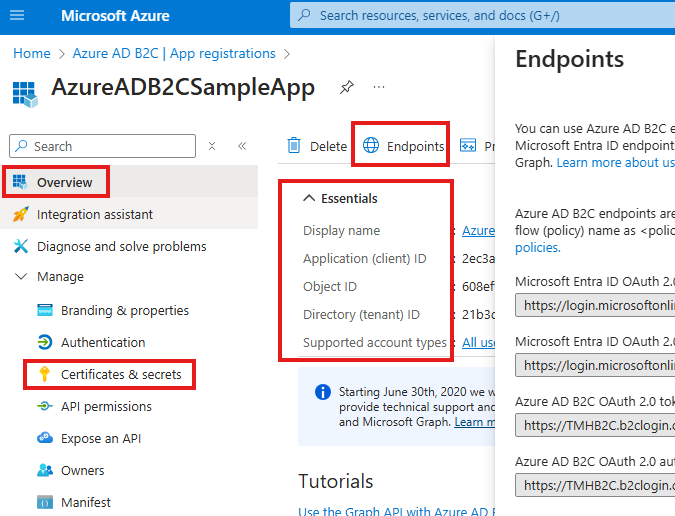Select first Microsoft Entra ID OAuth URL field
The image size is (675, 516).
coord(595,306)
